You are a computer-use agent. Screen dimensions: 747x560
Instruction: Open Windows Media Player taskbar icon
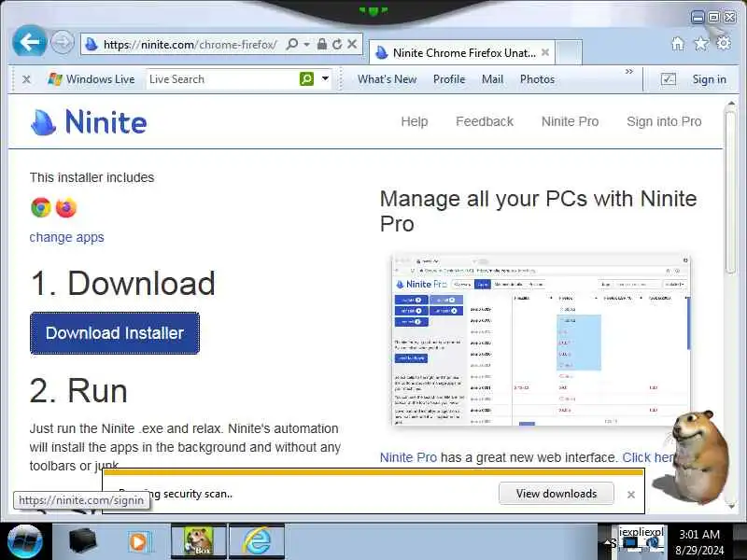click(x=140, y=542)
